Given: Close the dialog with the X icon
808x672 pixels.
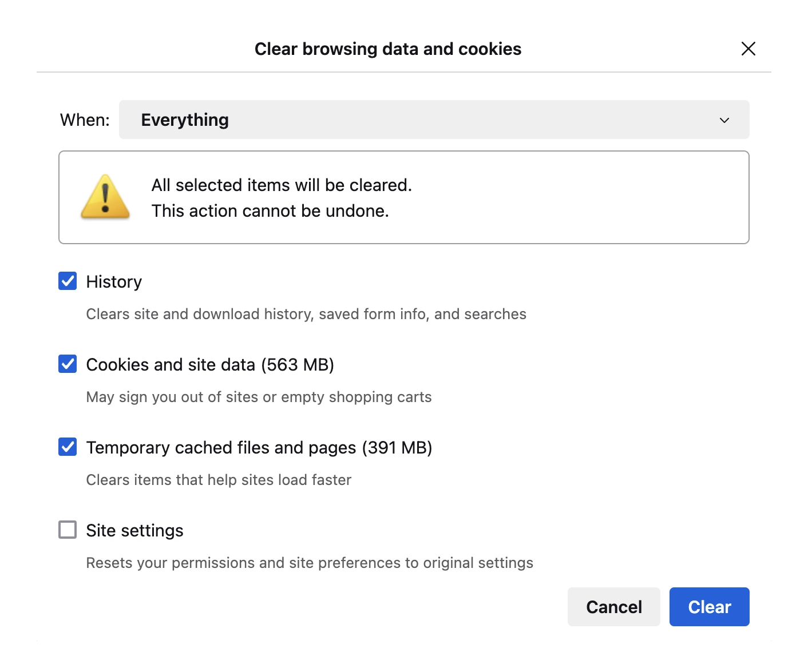Looking at the screenshot, I should pos(748,49).
